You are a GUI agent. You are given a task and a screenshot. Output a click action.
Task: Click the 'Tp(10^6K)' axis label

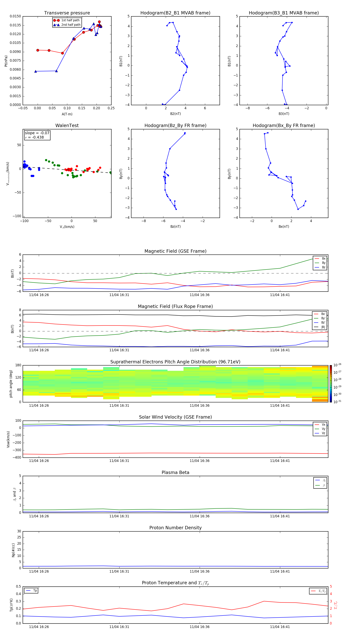(x=11, y=605)
